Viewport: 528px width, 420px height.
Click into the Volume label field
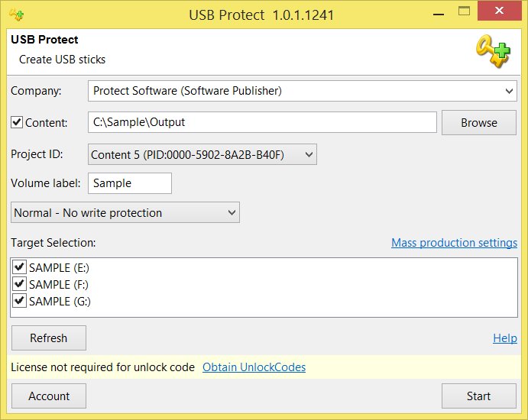pyautogui.click(x=130, y=183)
